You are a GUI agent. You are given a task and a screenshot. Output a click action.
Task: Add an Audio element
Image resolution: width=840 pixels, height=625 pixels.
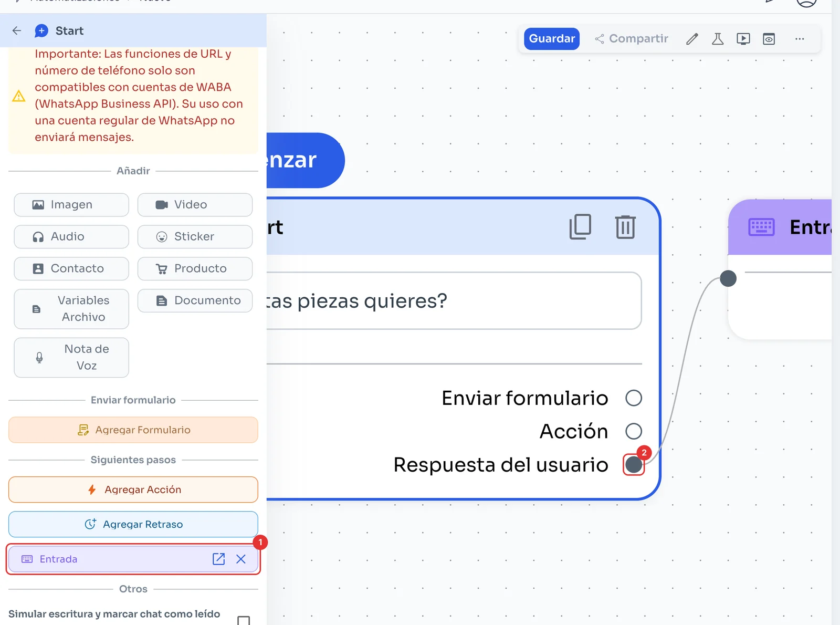pyautogui.click(x=71, y=237)
